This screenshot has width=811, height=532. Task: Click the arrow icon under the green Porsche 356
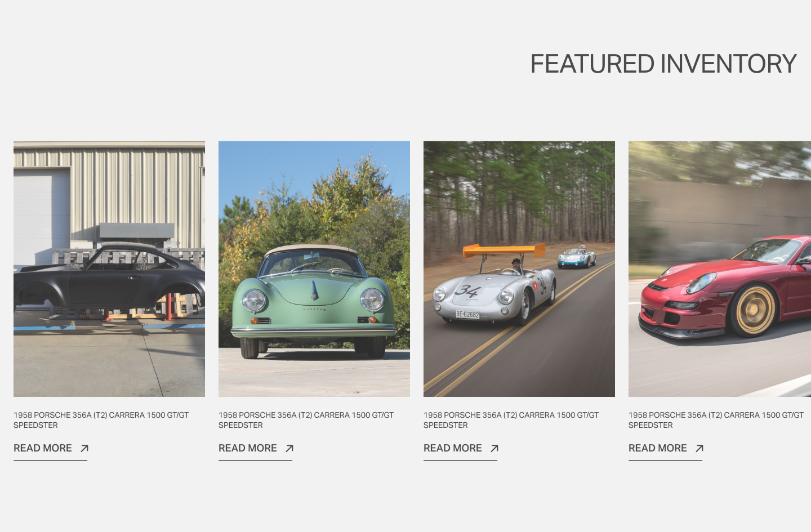coord(289,449)
